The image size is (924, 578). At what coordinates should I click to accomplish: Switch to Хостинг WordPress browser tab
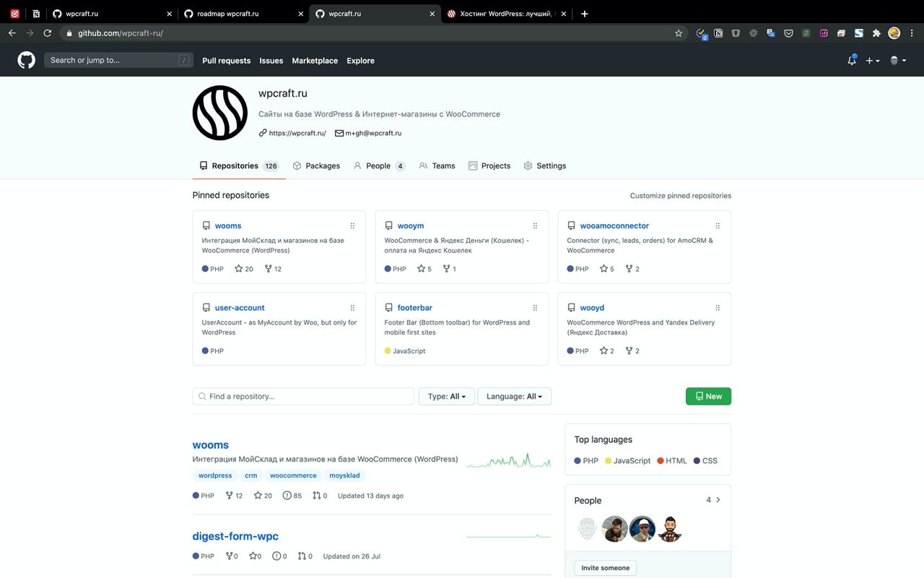click(x=506, y=13)
